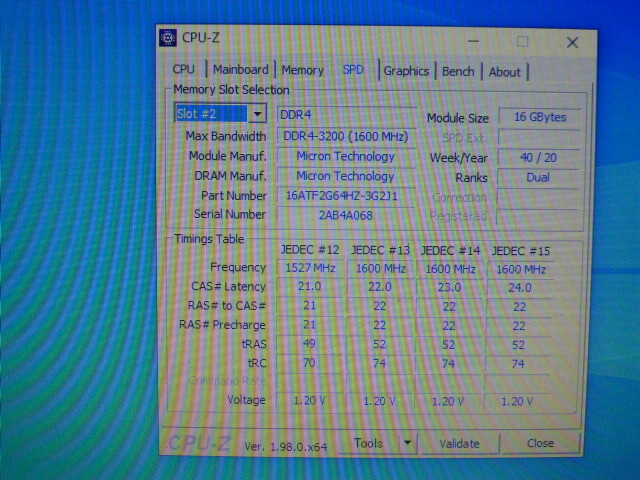Viewport: 640px width, 480px height.
Task: Minimize the CPU-Z window
Action: pyautogui.click(x=473, y=41)
